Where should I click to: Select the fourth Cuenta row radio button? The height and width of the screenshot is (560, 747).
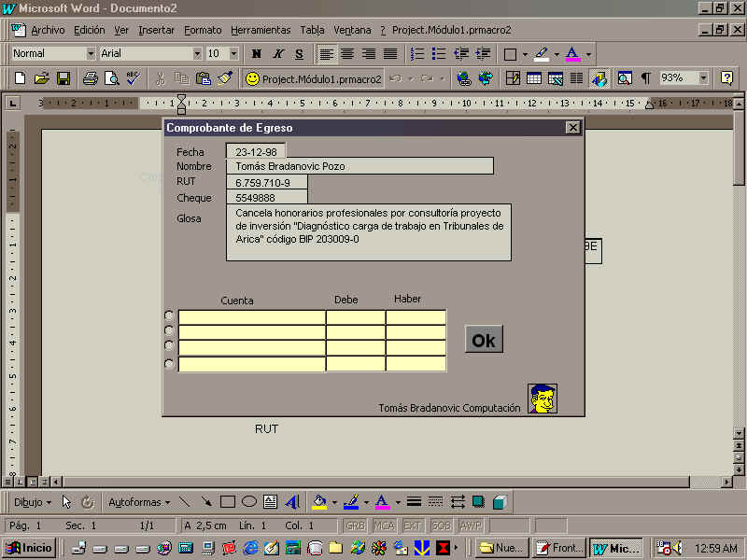point(169,364)
